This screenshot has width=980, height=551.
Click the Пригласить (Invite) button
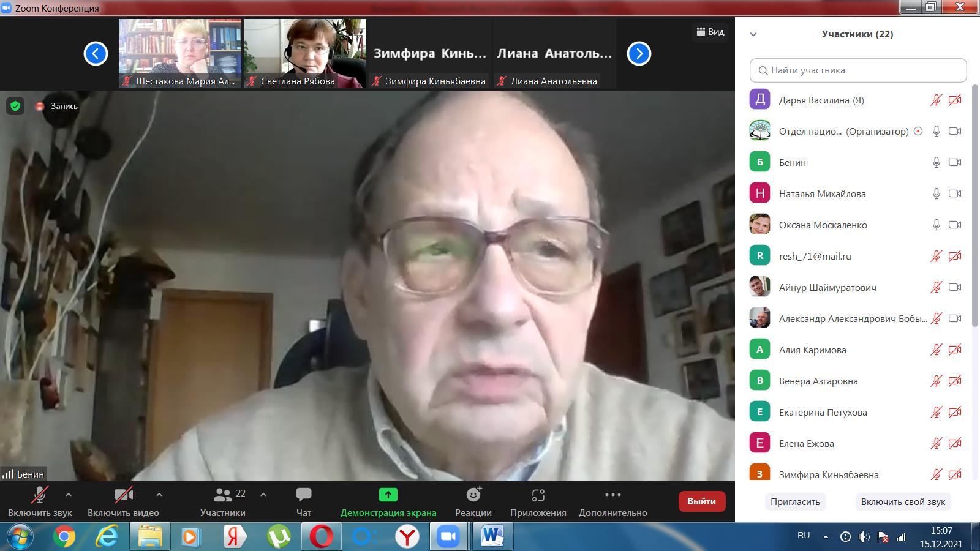795,501
